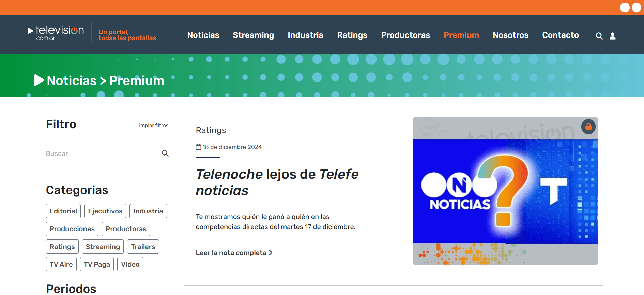Open the Ratings menu item

[352, 35]
